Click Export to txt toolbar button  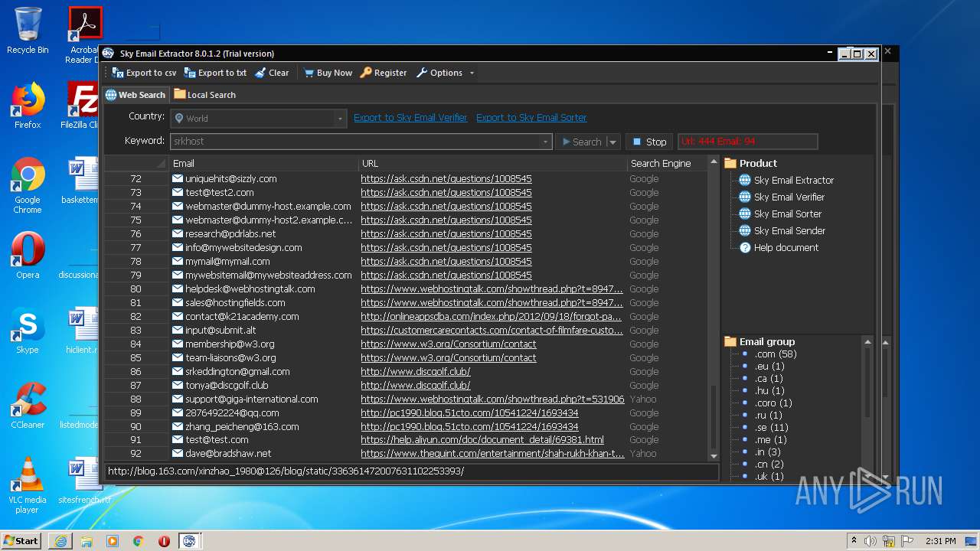(215, 73)
